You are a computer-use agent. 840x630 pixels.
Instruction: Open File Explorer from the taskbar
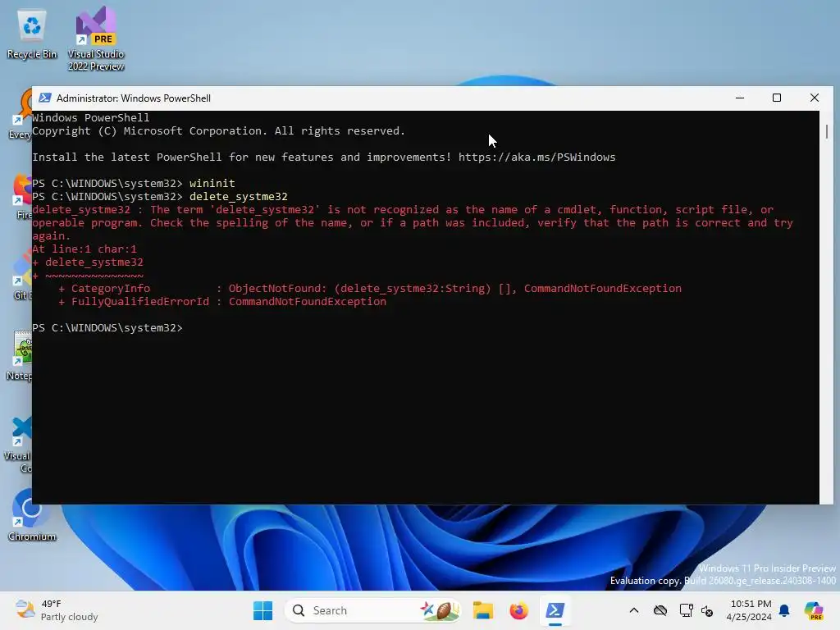click(482, 610)
